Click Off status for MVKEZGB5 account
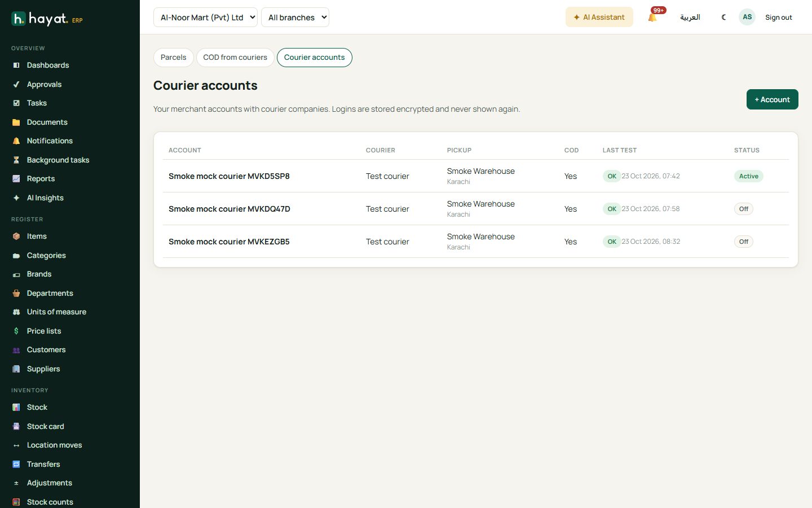The width and height of the screenshot is (812, 508). click(x=744, y=242)
